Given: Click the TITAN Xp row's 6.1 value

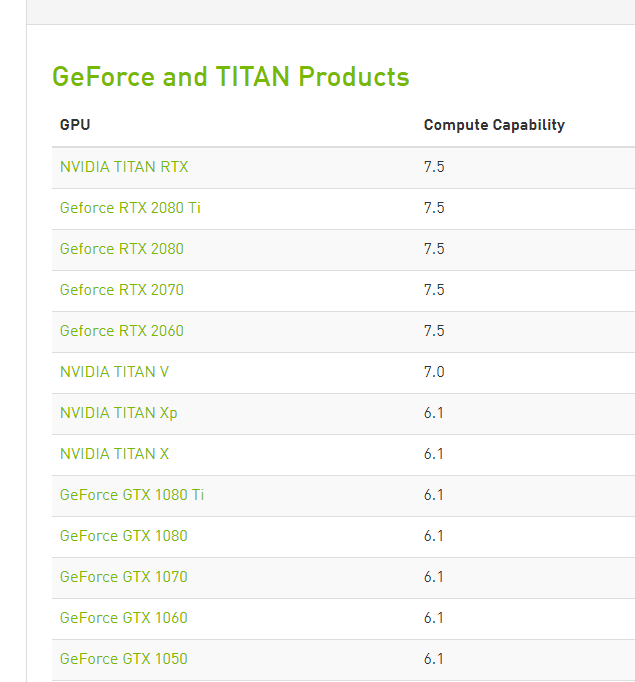Looking at the screenshot, I should tap(434, 413).
